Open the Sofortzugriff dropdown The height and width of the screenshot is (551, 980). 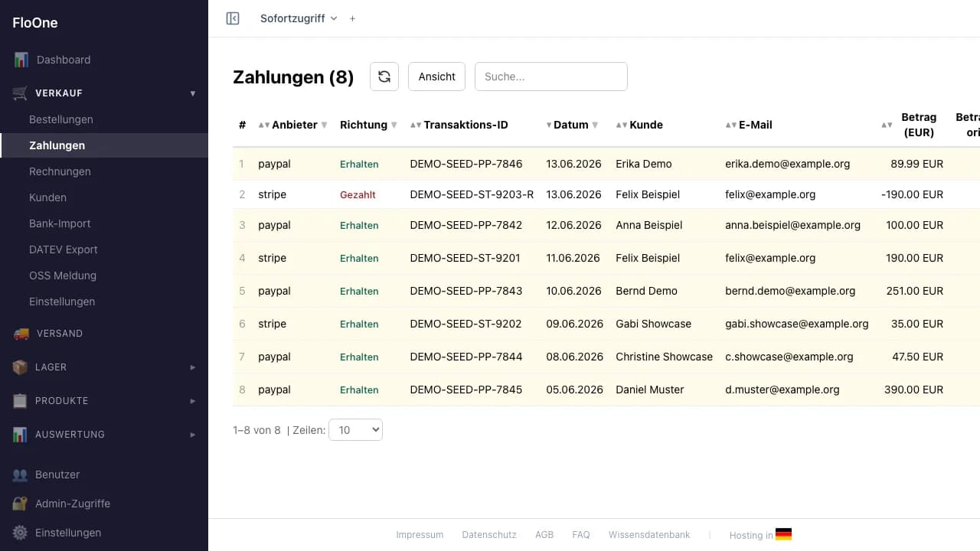click(299, 18)
